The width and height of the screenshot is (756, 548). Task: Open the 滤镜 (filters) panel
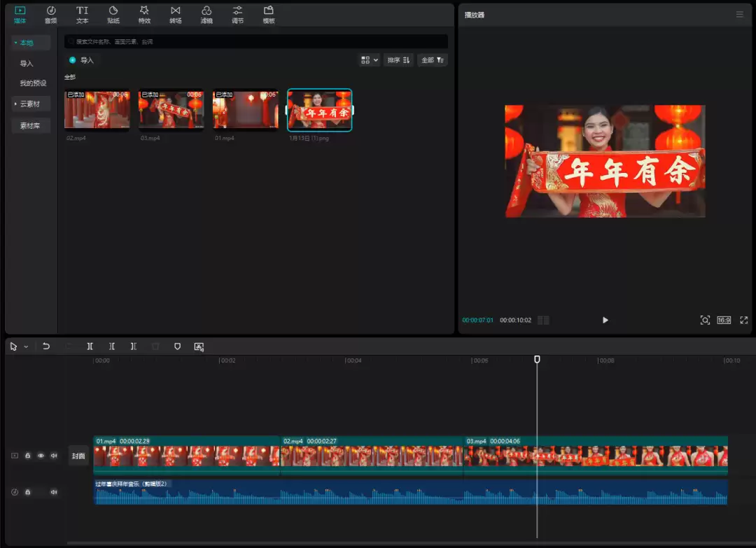click(x=206, y=14)
